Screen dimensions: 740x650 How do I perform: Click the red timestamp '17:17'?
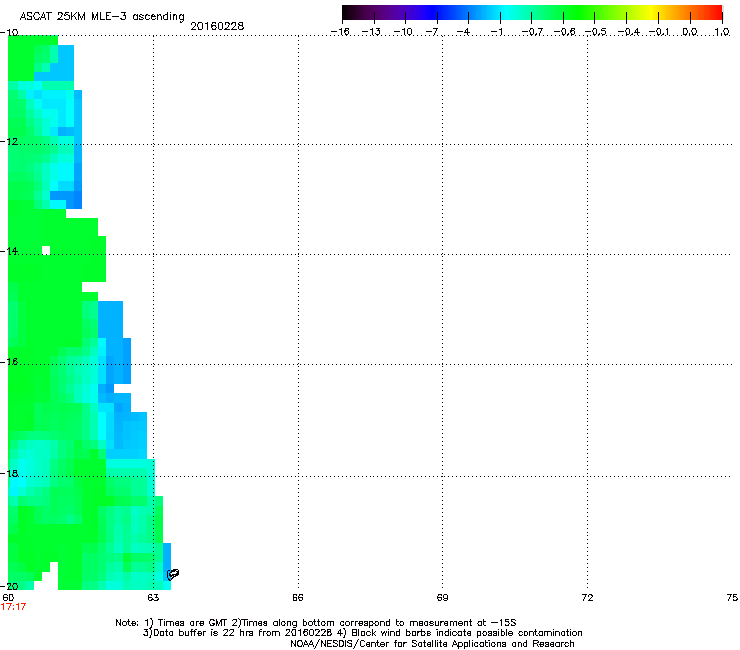point(13,607)
